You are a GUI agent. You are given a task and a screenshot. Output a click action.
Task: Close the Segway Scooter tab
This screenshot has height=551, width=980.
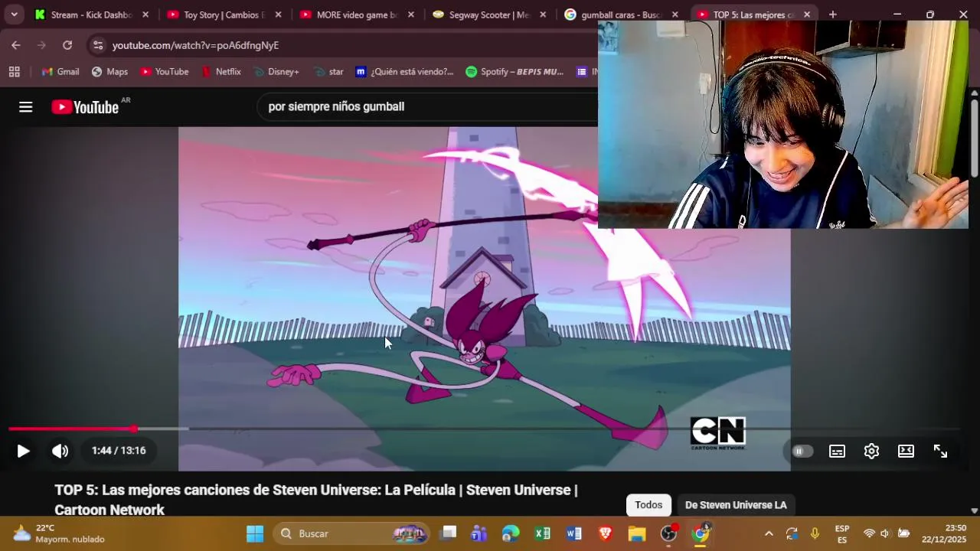[x=544, y=15]
